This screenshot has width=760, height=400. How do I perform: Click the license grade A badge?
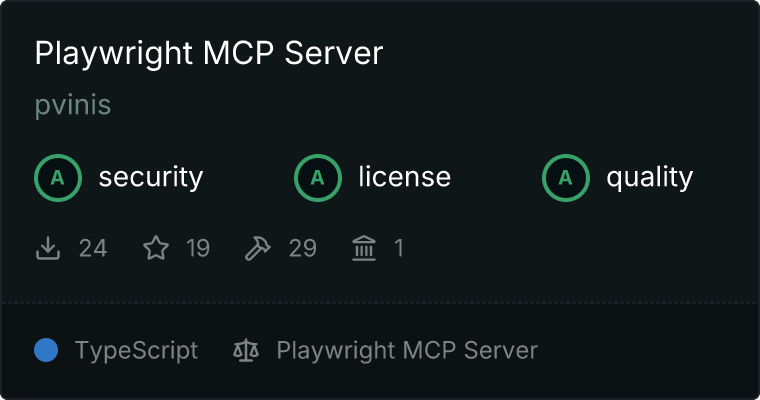point(317,178)
